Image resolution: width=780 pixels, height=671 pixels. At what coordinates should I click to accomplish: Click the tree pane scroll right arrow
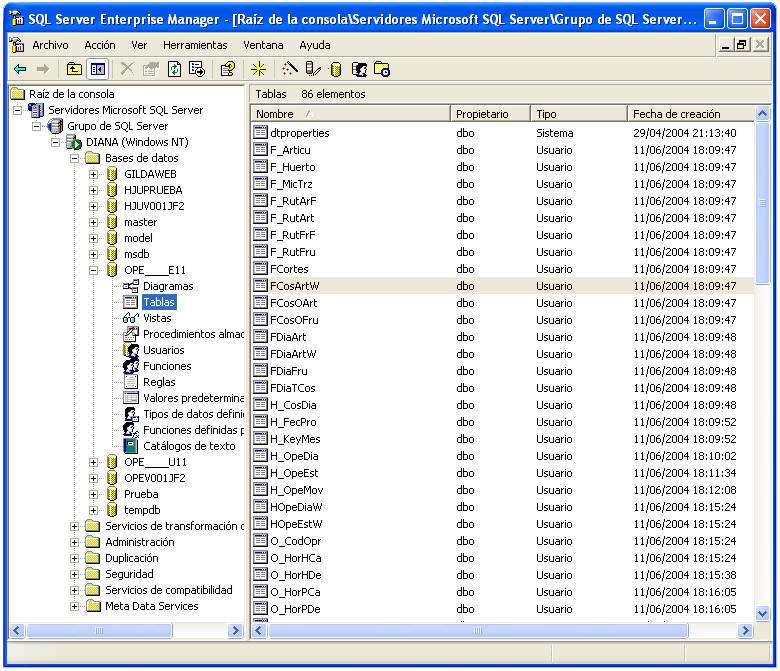pos(235,631)
